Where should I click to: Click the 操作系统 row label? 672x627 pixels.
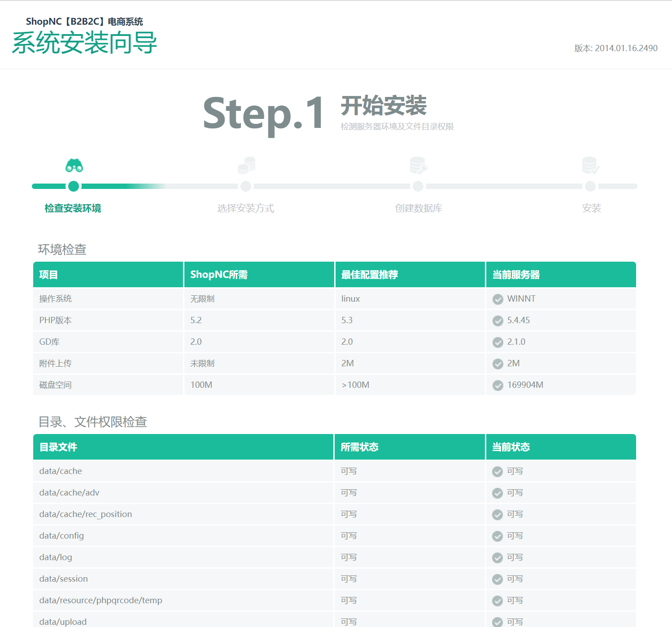pyautogui.click(x=55, y=299)
